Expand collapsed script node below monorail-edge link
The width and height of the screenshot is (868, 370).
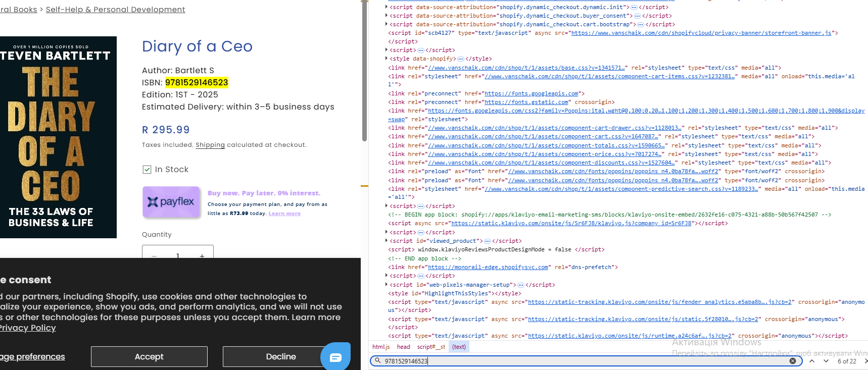(x=387, y=276)
